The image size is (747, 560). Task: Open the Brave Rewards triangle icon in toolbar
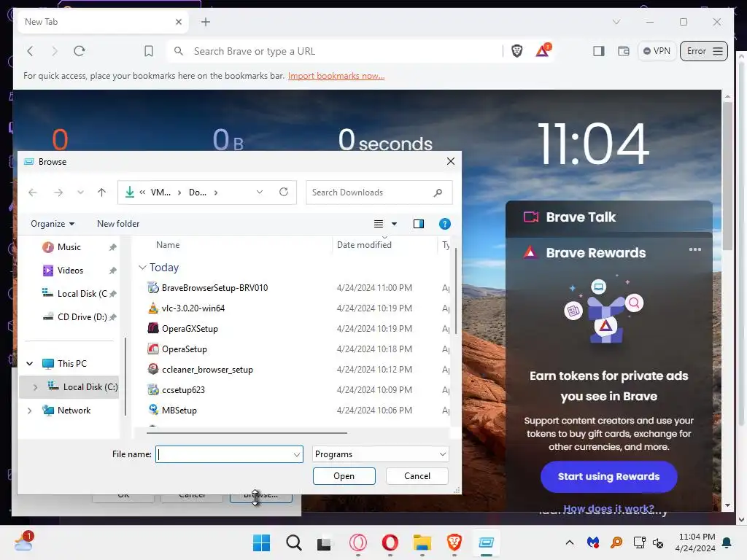point(543,50)
